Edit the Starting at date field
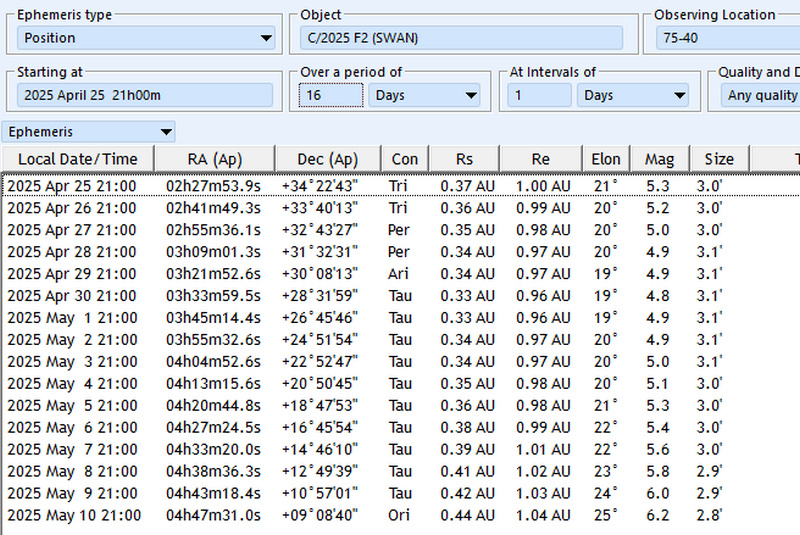The width and height of the screenshot is (800, 535). (145, 95)
